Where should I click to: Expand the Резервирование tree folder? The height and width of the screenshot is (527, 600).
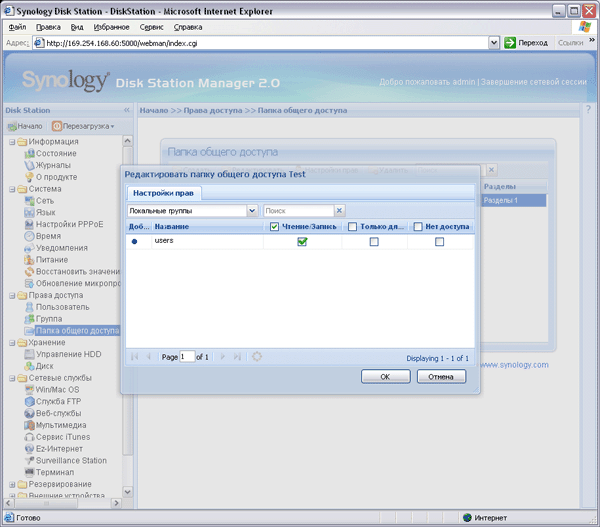click(12, 485)
